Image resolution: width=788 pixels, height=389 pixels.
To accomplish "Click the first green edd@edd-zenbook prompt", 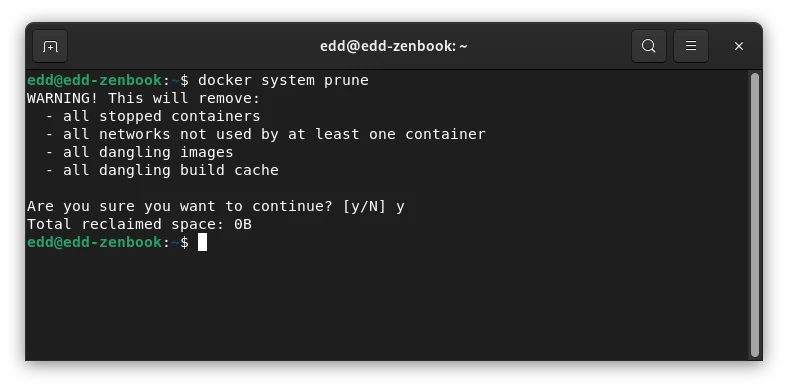I will pos(94,80).
